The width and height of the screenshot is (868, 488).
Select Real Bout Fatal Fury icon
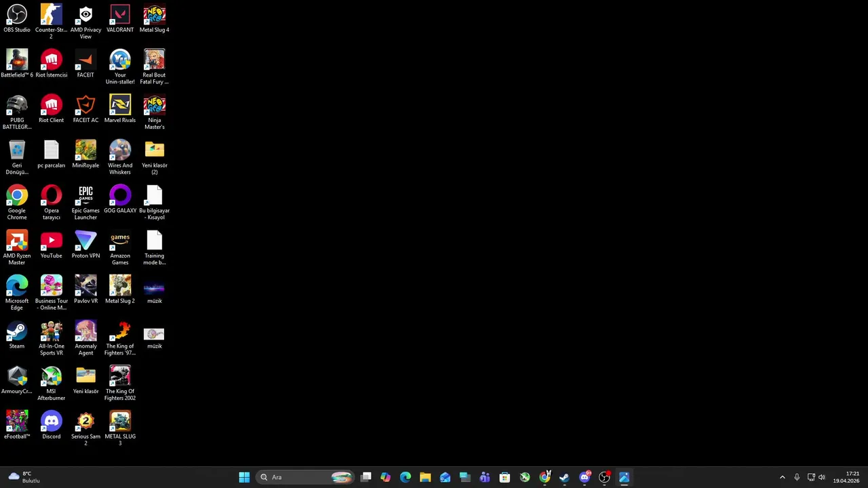coord(154,66)
